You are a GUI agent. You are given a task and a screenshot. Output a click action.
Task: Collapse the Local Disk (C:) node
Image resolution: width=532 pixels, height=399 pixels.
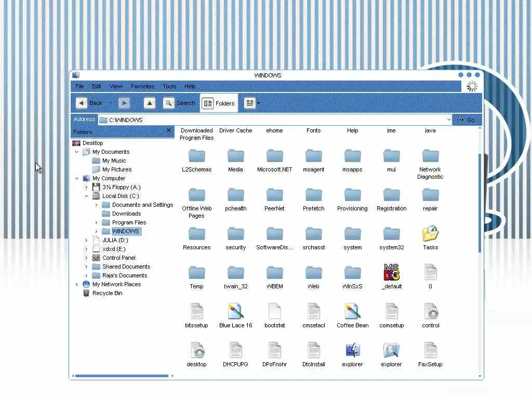pyautogui.click(x=87, y=196)
